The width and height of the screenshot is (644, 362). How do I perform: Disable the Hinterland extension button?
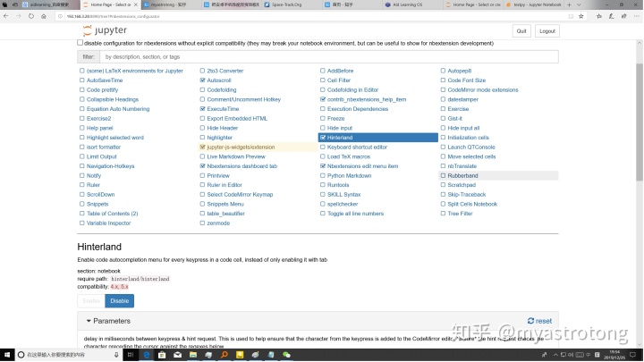point(120,301)
